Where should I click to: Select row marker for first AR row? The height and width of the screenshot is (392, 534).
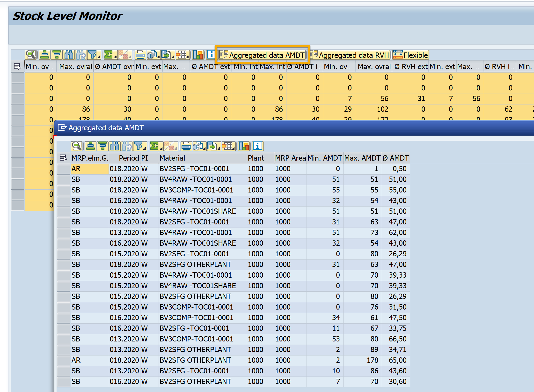click(64, 169)
